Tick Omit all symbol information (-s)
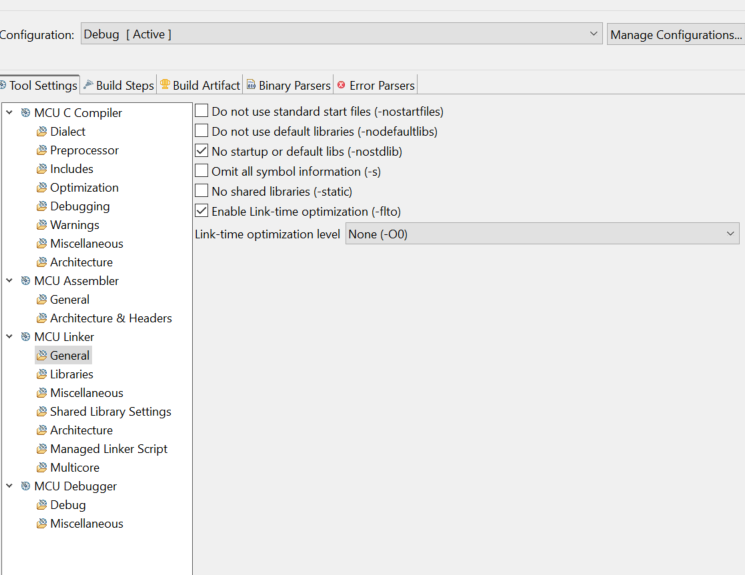745x575 pixels. click(202, 171)
